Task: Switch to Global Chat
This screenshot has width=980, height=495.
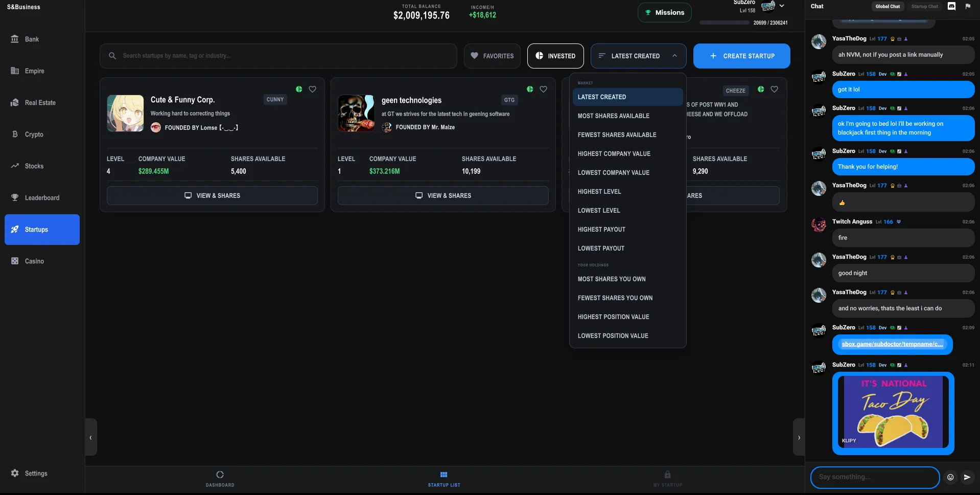Action: tap(888, 6)
